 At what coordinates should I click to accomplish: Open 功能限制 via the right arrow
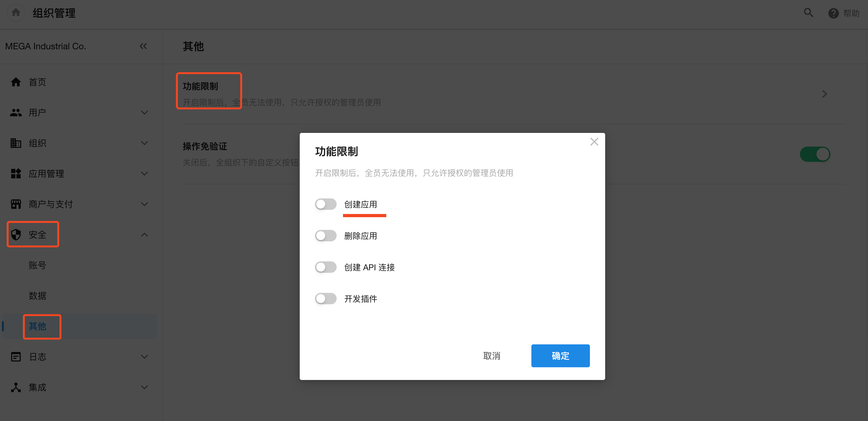point(824,94)
